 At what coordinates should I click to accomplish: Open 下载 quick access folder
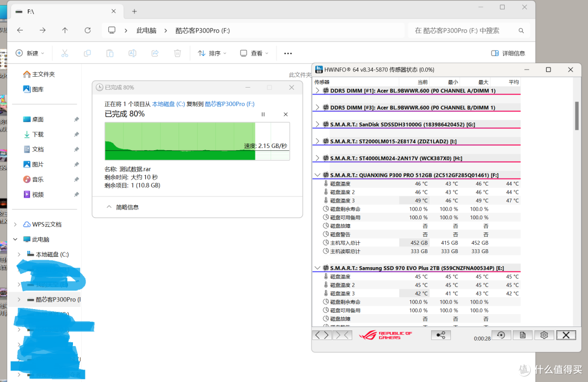[x=33, y=134]
